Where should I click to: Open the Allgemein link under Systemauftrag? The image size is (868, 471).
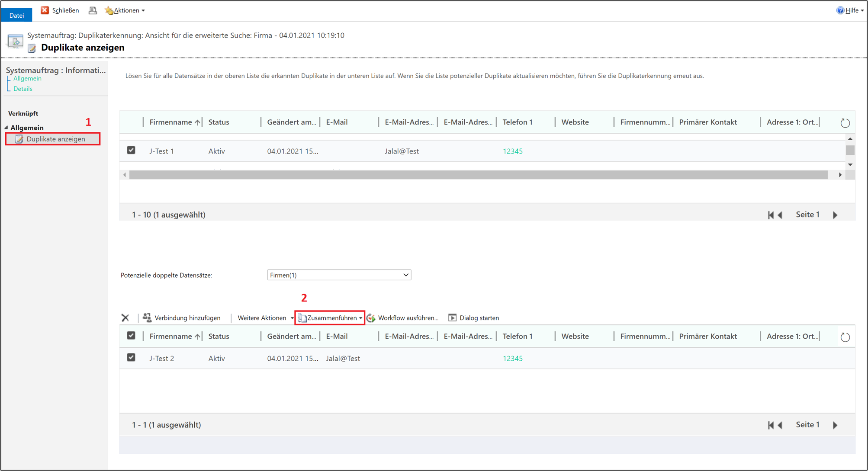coord(27,78)
